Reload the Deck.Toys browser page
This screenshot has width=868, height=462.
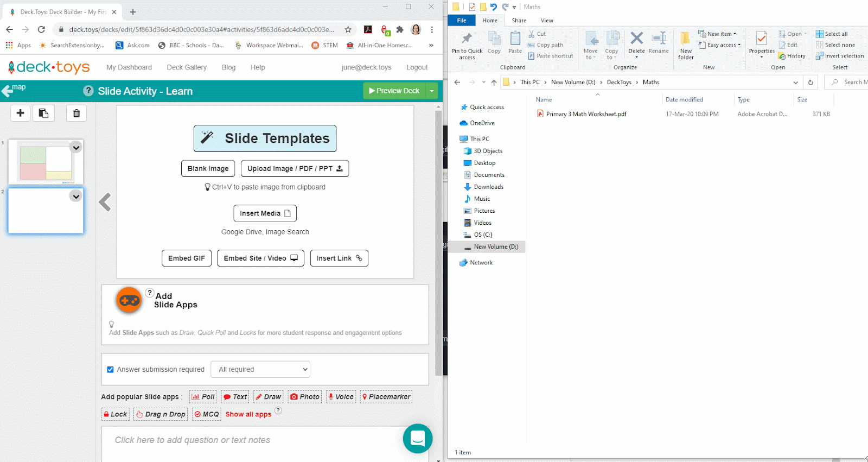41,29
